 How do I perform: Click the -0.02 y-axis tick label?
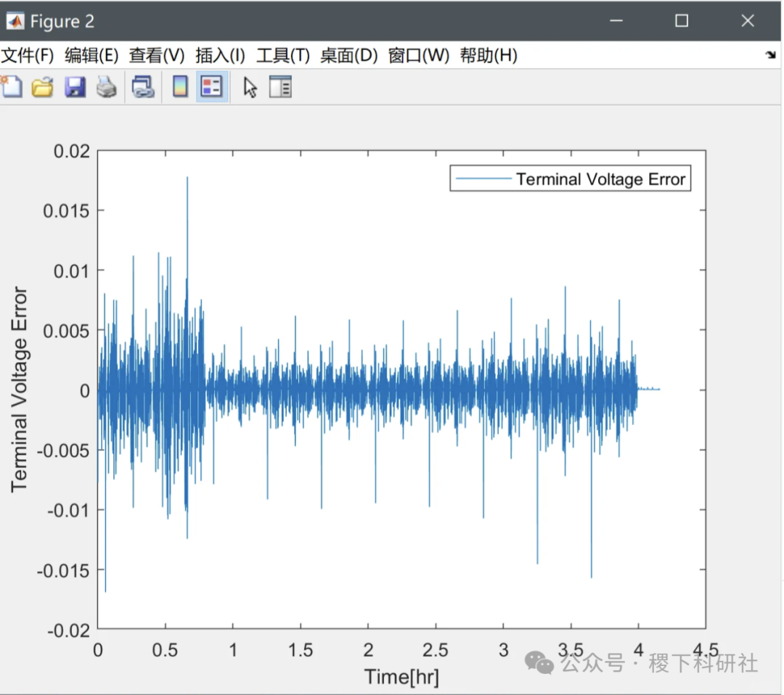(68, 630)
